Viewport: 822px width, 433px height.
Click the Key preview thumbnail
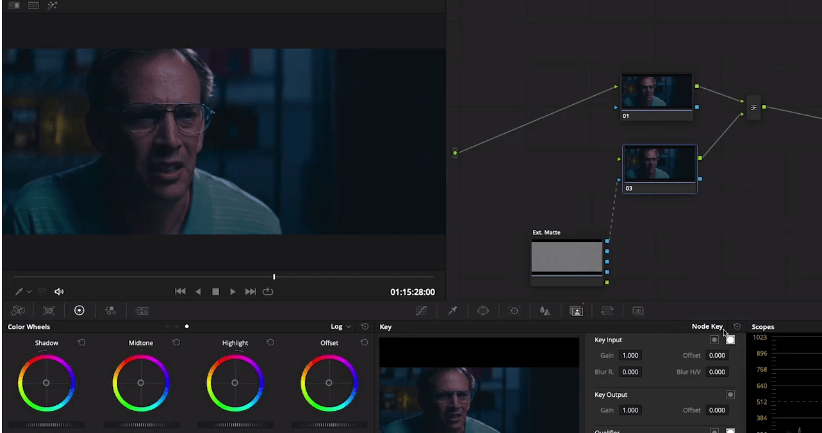point(479,385)
